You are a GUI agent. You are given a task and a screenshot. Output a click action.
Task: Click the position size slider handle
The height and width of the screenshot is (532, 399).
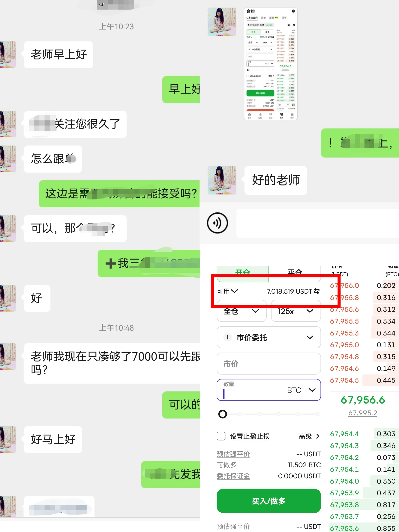tap(222, 414)
